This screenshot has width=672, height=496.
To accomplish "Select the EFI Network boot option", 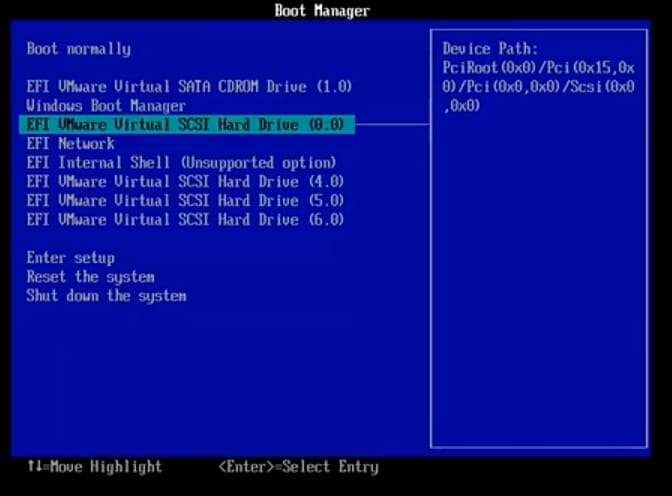I will pos(71,144).
